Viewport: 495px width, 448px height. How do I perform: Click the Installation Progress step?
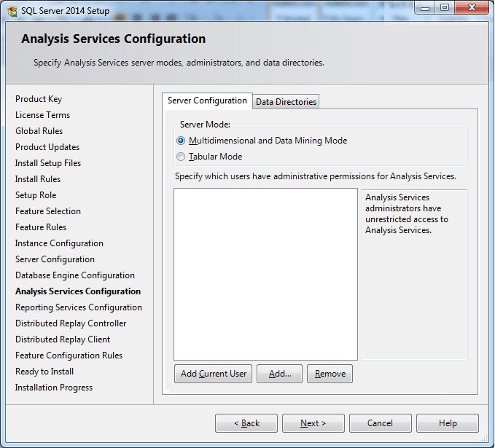click(54, 388)
